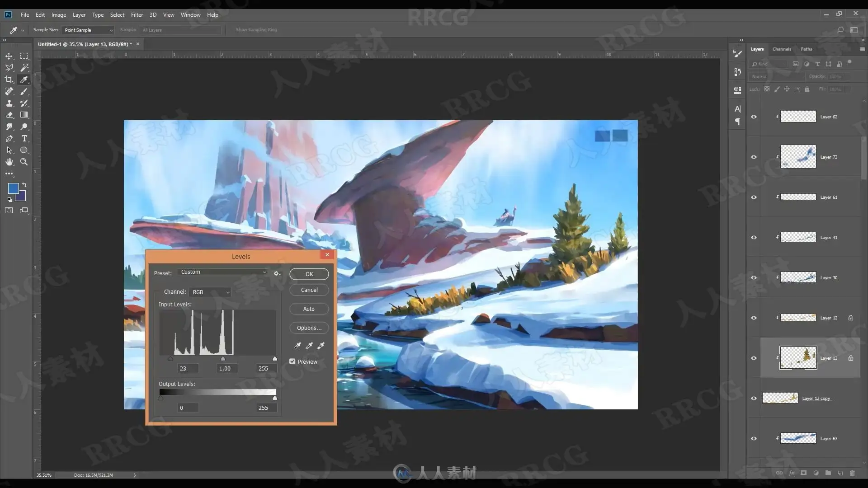Hide Layer 72 visibility

[754, 157]
